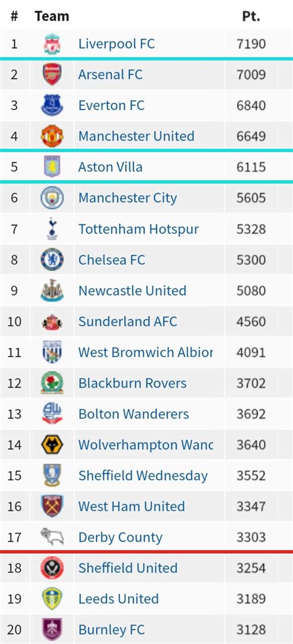This screenshot has height=644, width=293.
Task: Open the Sheffield Wednesday link
Action: 143,476
